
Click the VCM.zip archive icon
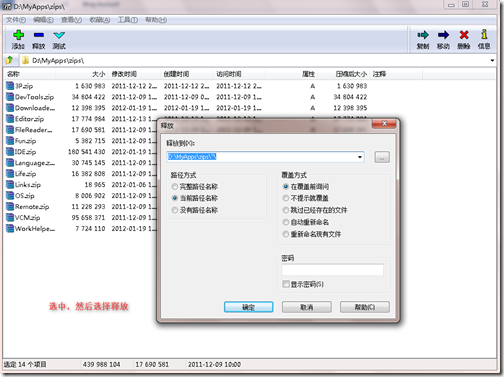(x=10, y=218)
